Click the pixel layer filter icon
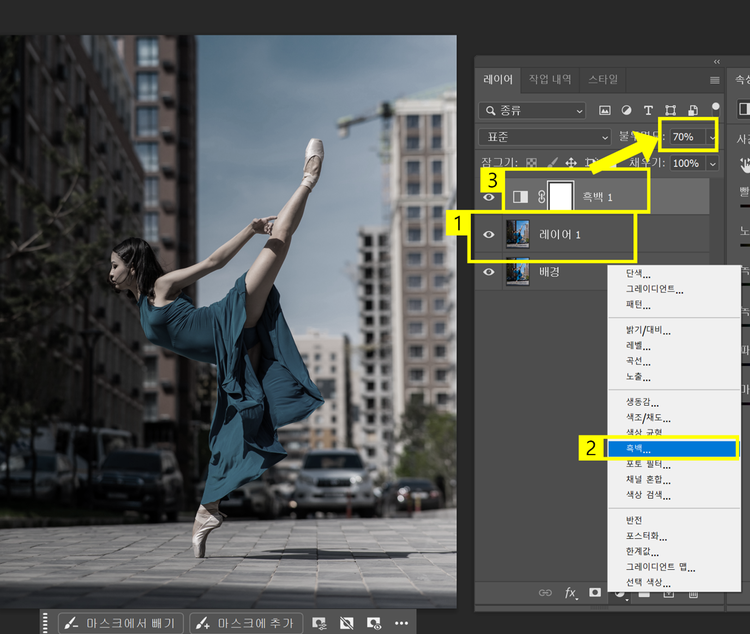 604,110
